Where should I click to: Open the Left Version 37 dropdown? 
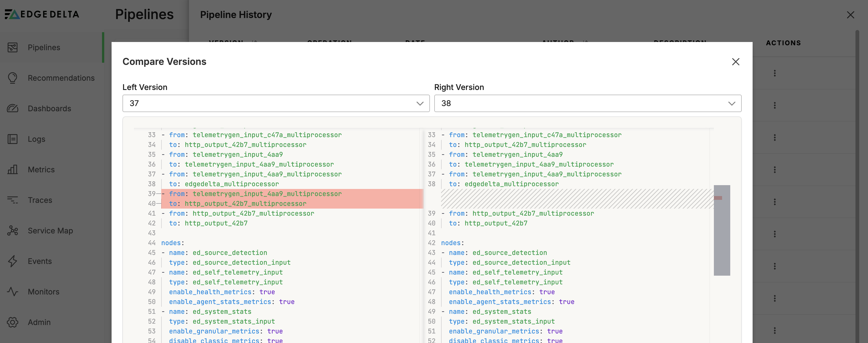point(276,103)
